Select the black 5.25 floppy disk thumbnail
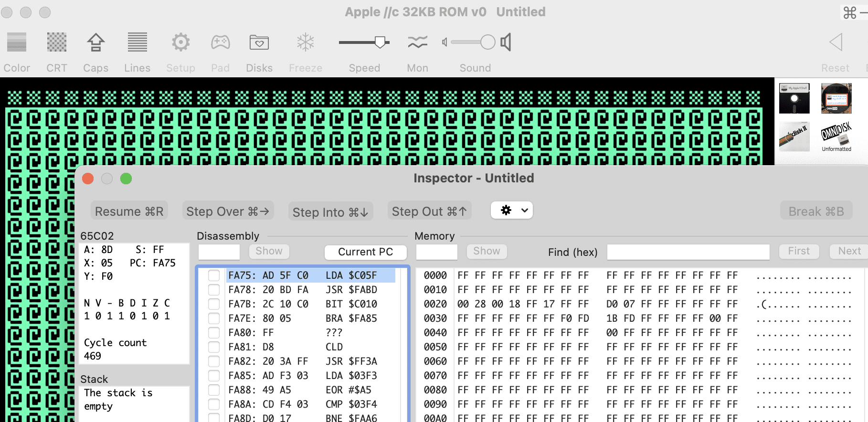The image size is (868, 422). 794,98
